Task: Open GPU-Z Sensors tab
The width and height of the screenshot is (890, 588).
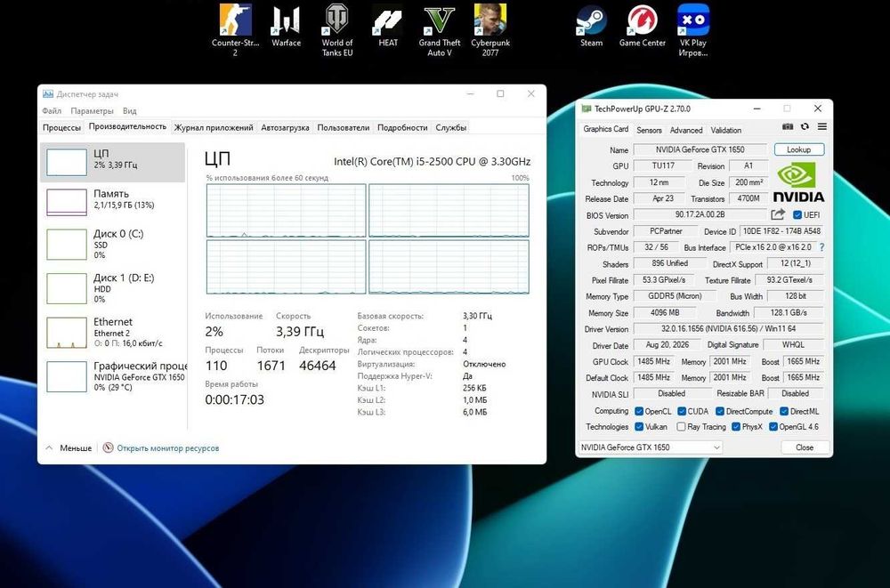Action: 649,130
